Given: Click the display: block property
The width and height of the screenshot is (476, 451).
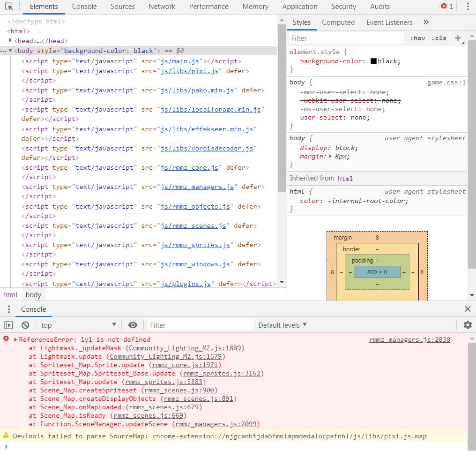Looking at the screenshot, I should (329, 148).
